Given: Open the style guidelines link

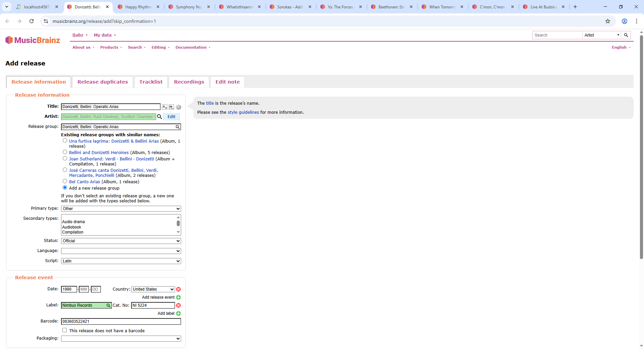Looking at the screenshot, I should click(244, 112).
